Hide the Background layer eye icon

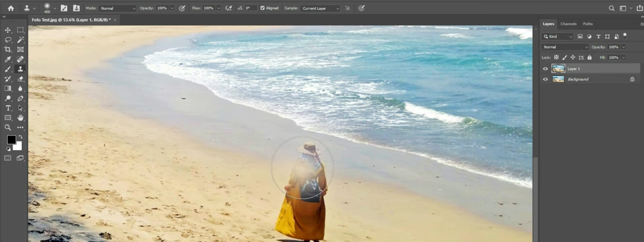point(545,79)
